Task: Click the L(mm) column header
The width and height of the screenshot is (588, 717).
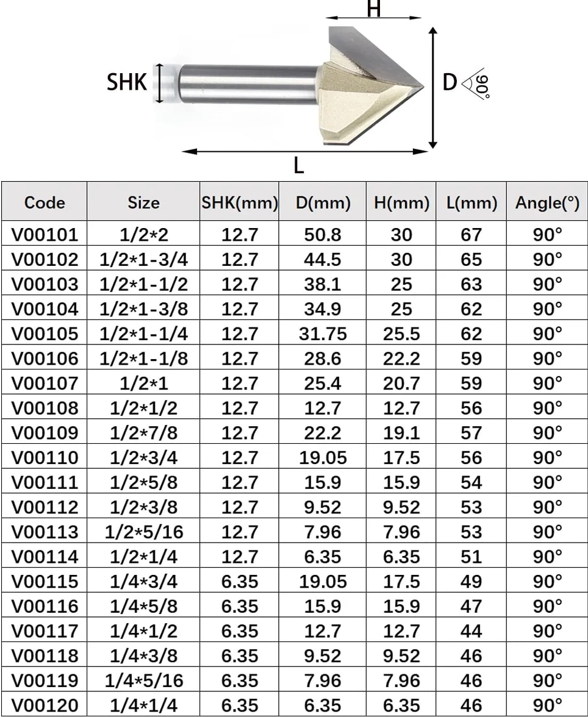Action: 471,202
